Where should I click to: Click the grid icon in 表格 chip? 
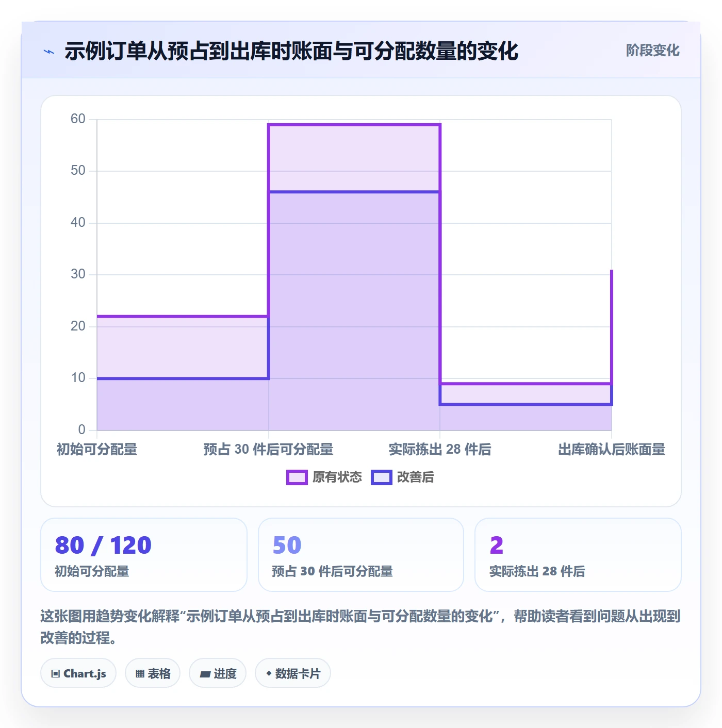point(140,674)
